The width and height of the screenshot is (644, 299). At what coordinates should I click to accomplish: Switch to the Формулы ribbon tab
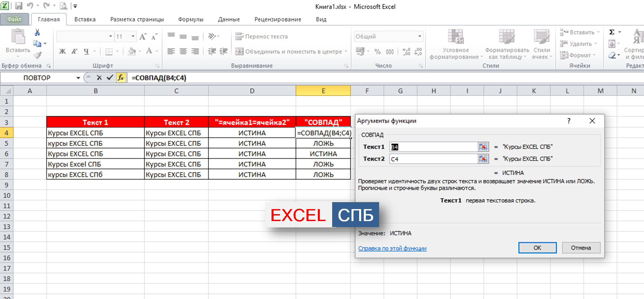[191, 19]
